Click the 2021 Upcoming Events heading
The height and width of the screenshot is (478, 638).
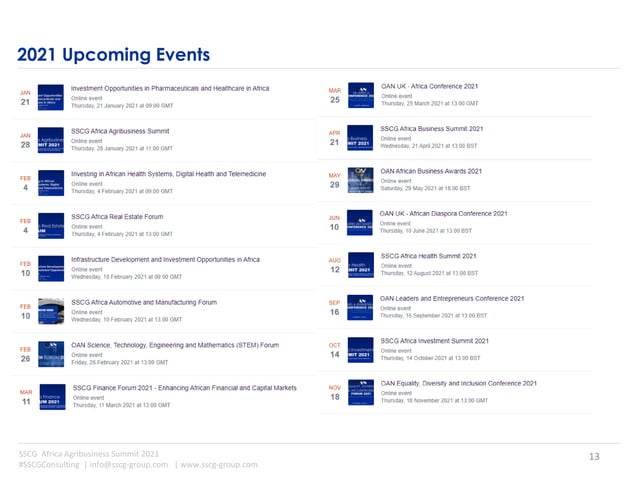(x=114, y=55)
